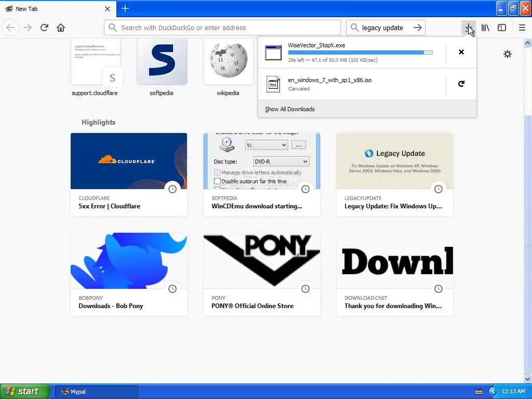Screen dimensions: 532x399
Task: Click history clock on Legacy Update card
Action: 438,189
